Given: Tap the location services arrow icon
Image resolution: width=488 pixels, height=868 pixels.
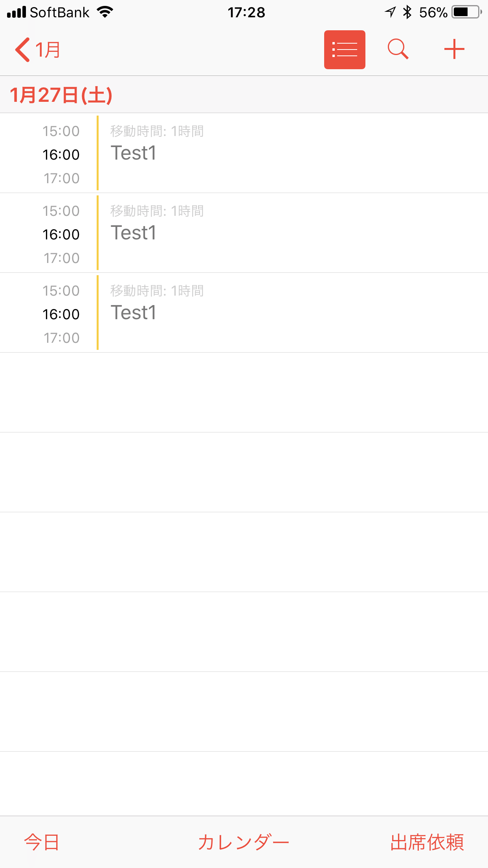Looking at the screenshot, I should coord(390,12).
